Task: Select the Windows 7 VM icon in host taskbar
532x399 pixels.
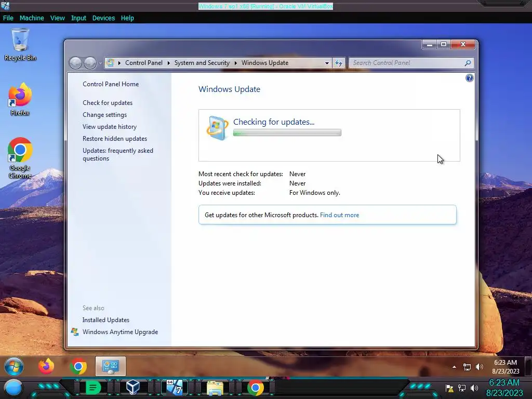Action: pos(175,388)
